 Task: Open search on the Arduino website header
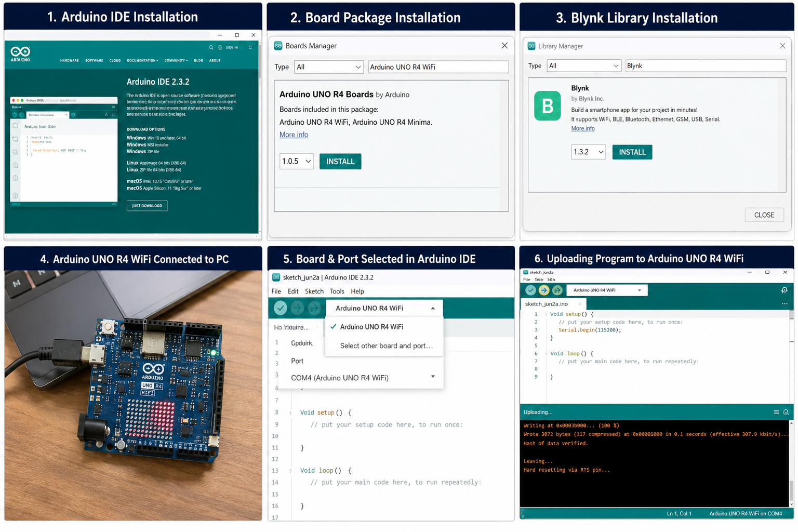tap(211, 47)
